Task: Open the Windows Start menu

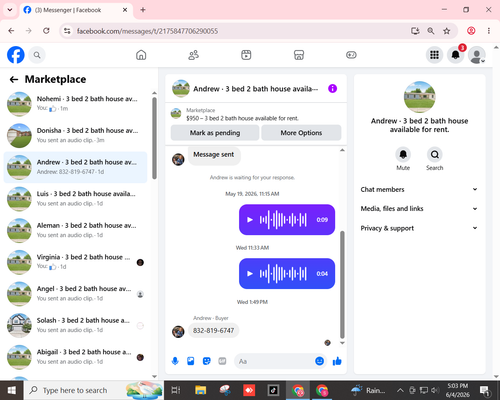Action: tap(11, 390)
